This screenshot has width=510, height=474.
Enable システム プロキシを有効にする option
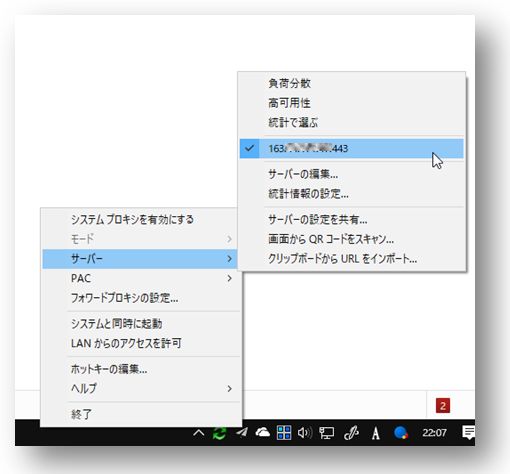(x=140, y=219)
